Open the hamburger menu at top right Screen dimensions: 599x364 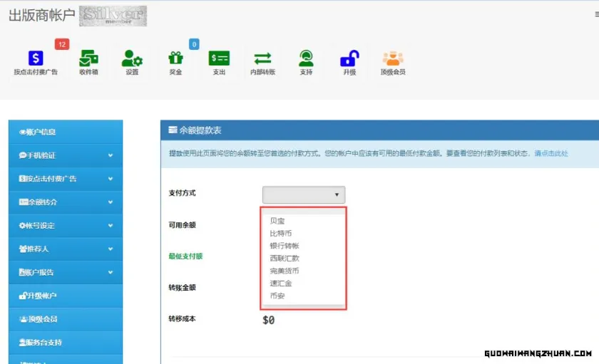tap(596, 14)
